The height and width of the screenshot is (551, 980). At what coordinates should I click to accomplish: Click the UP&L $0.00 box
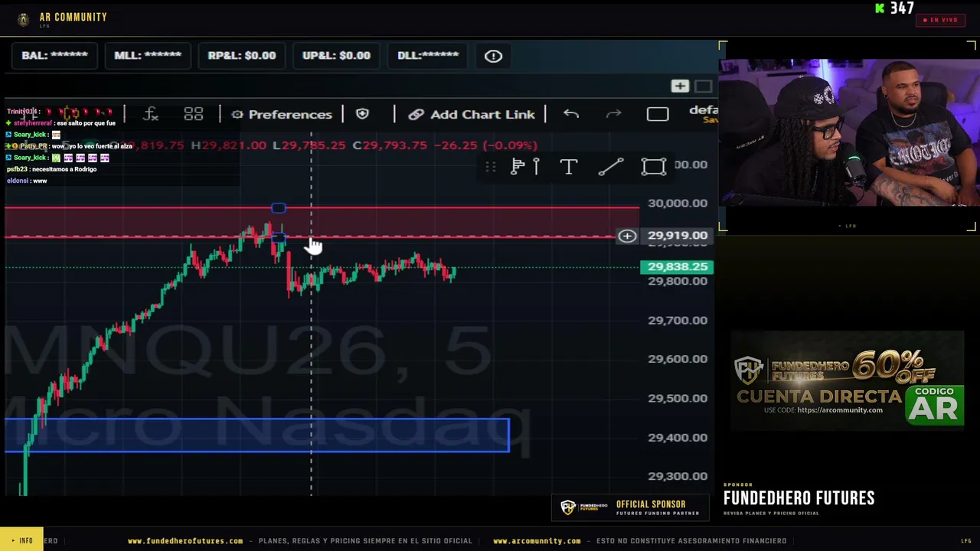coord(336,56)
